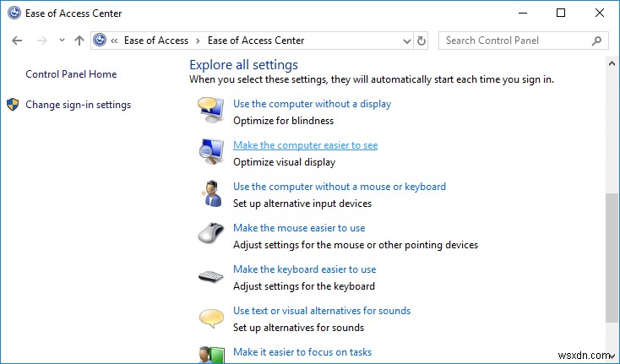Open Make the mouse easier to use
The width and height of the screenshot is (620, 364).
(299, 228)
